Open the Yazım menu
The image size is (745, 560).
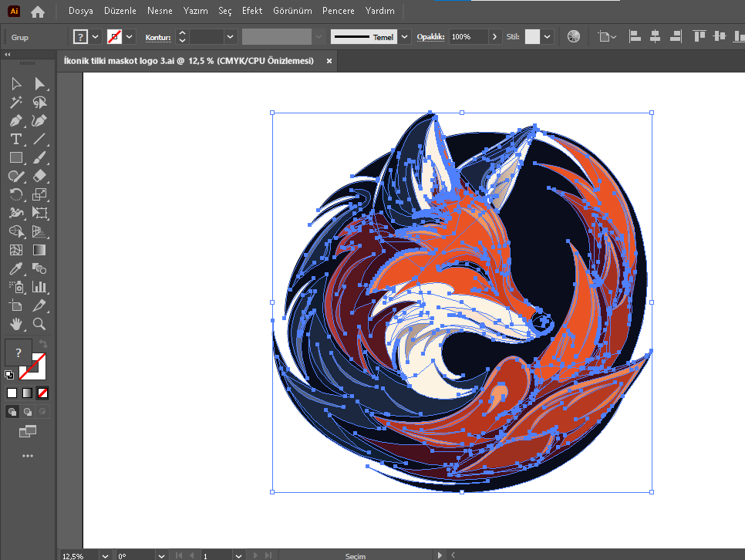[x=195, y=11]
